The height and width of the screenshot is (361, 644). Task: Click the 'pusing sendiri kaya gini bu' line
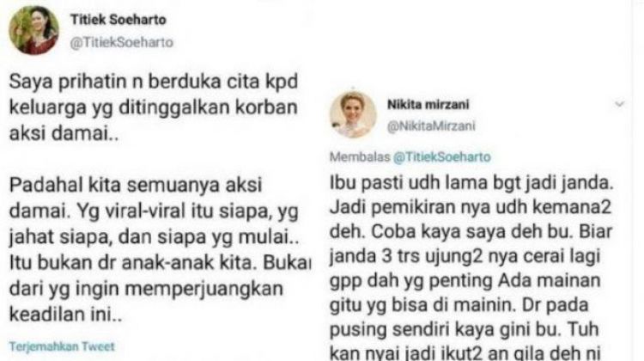[464, 329]
